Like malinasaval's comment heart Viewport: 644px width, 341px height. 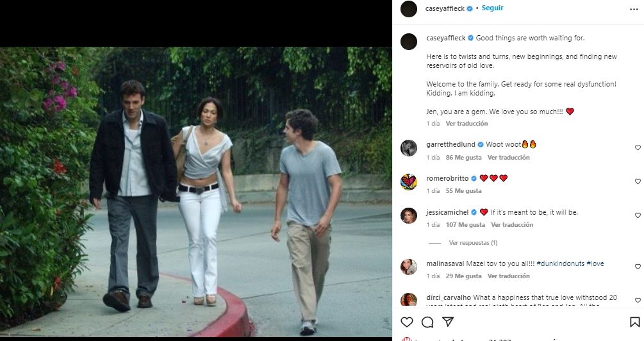[638, 267]
